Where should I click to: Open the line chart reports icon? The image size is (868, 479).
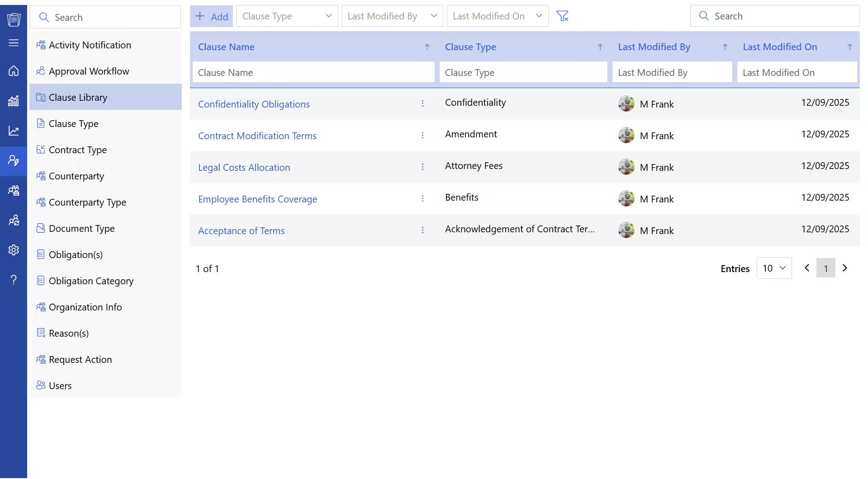click(14, 131)
